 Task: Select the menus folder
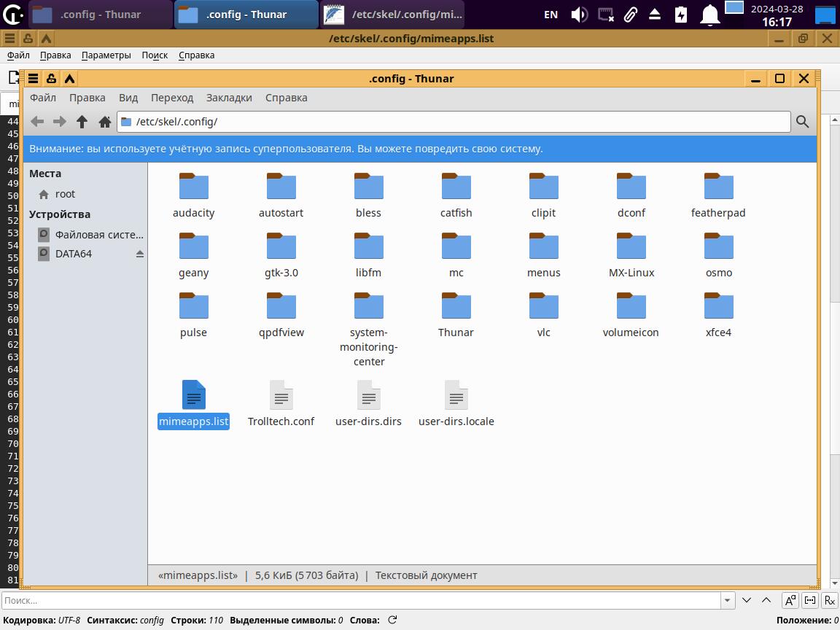[x=544, y=255]
